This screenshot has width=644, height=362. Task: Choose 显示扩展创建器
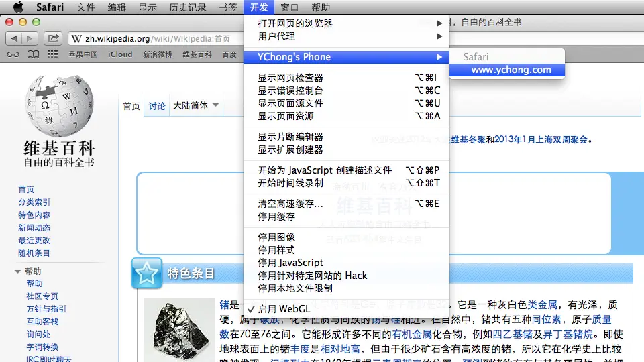pyautogui.click(x=346, y=149)
